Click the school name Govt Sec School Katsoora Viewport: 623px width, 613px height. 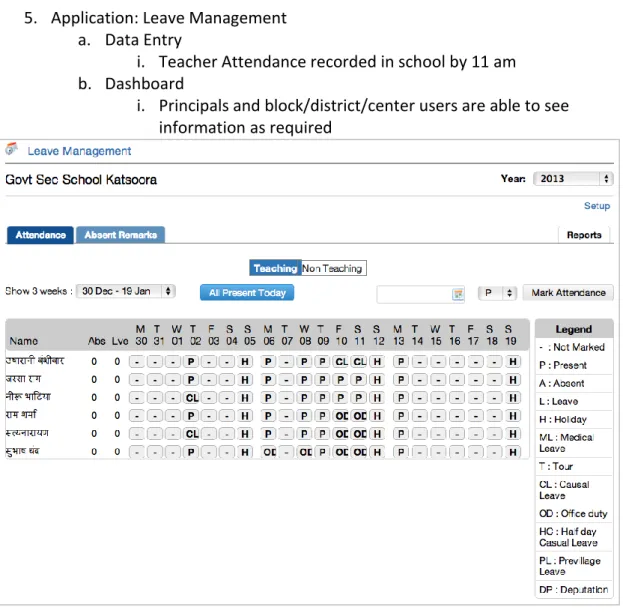tap(81, 180)
